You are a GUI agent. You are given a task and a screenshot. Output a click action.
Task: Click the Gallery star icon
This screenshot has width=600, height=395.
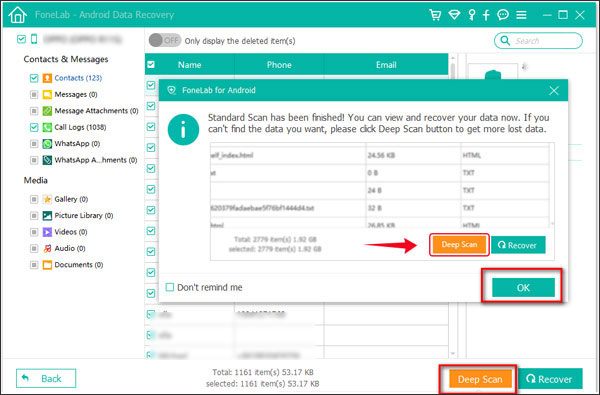coord(47,199)
